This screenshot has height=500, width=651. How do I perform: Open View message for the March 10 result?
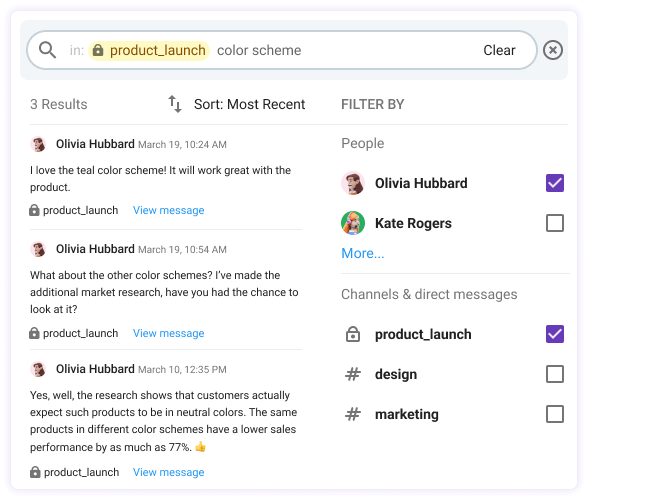pos(168,472)
